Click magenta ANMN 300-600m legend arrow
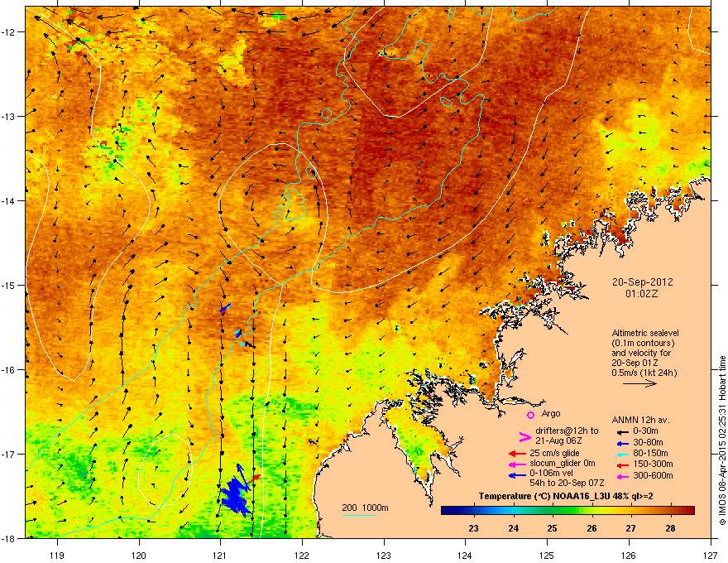 tap(621, 476)
